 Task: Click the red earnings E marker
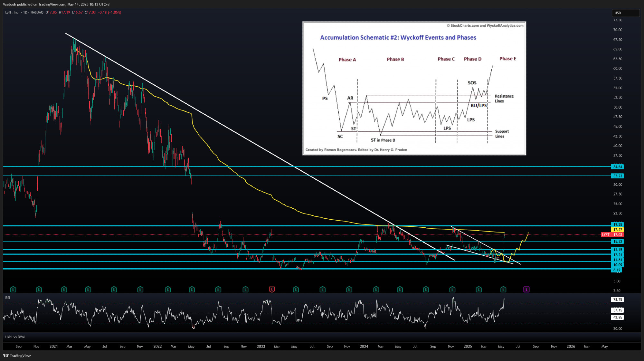coord(272,290)
